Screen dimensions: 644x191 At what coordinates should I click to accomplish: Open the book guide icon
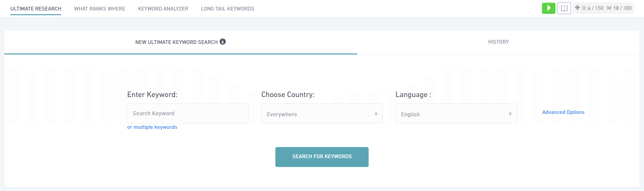coord(564,8)
